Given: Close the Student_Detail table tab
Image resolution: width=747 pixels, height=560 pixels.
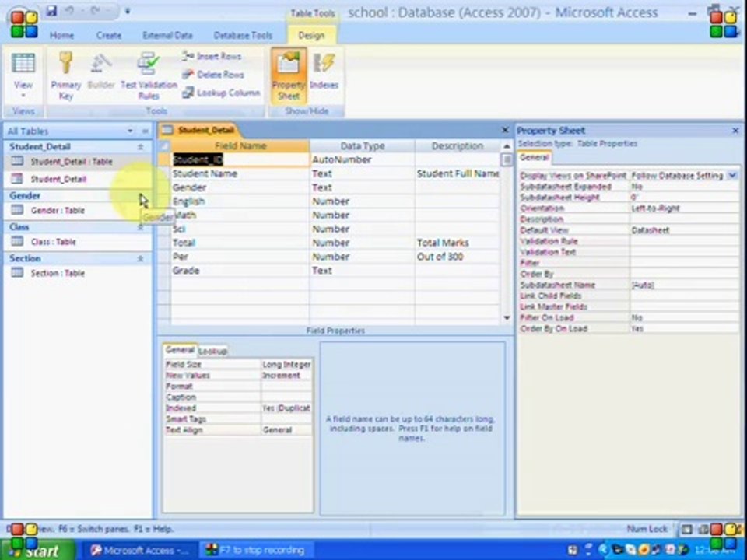Looking at the screenshot, I should [x=505, y=130].
